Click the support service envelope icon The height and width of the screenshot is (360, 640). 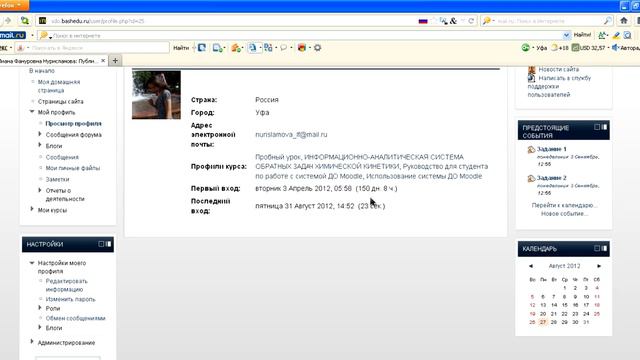pos(531,78)
